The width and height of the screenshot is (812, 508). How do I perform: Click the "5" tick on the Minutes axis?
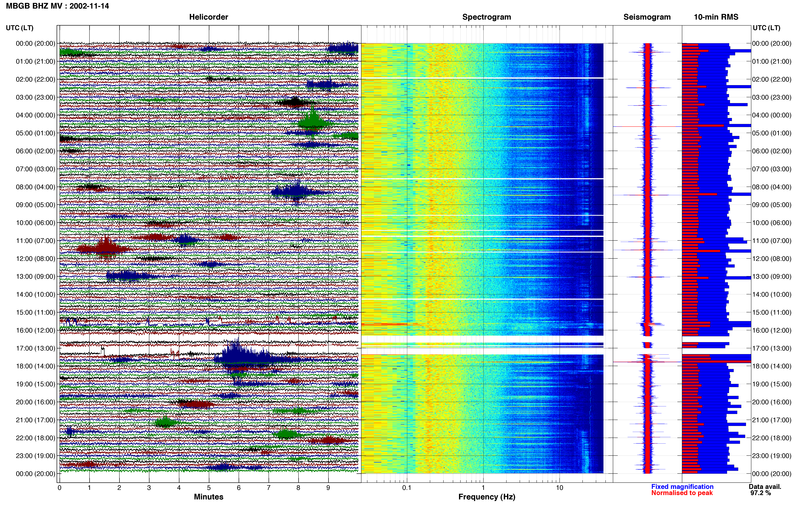(209, 488)
